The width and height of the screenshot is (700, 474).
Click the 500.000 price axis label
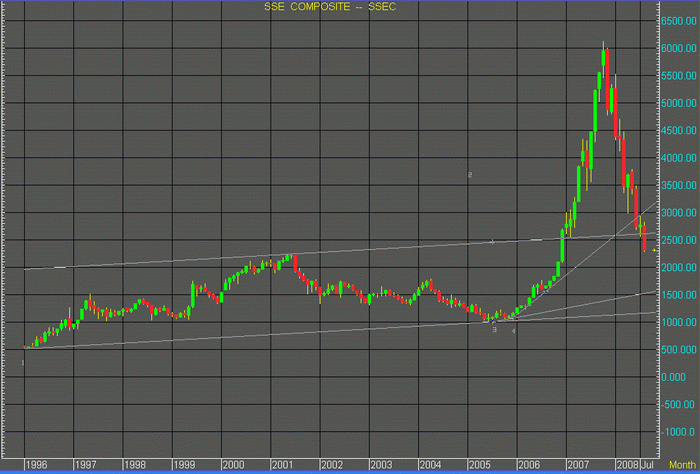(x=679, y=350)
